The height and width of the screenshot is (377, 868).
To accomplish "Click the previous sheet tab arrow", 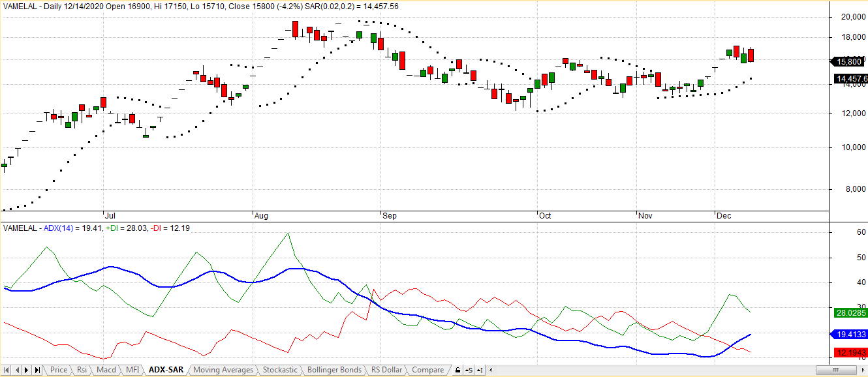I will coord(17,370).
